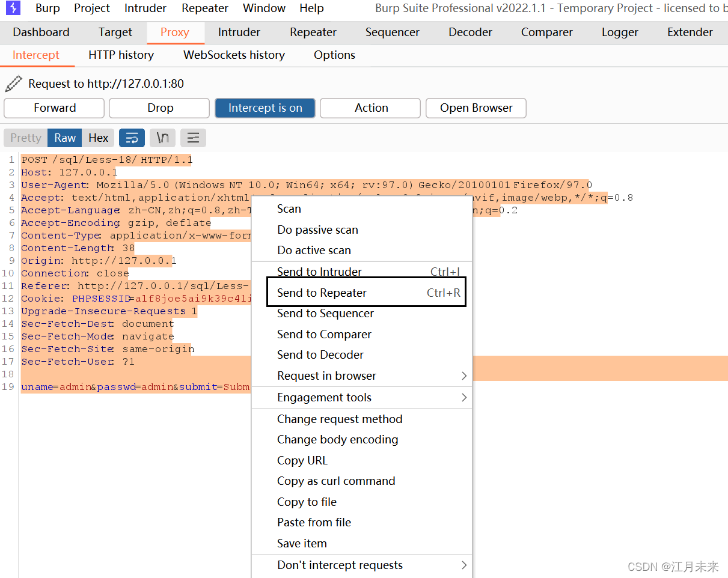This screenshot has height=578, width=728.
Task: Toggle show non-printable characters \n icon
Action: coord(162,138)
